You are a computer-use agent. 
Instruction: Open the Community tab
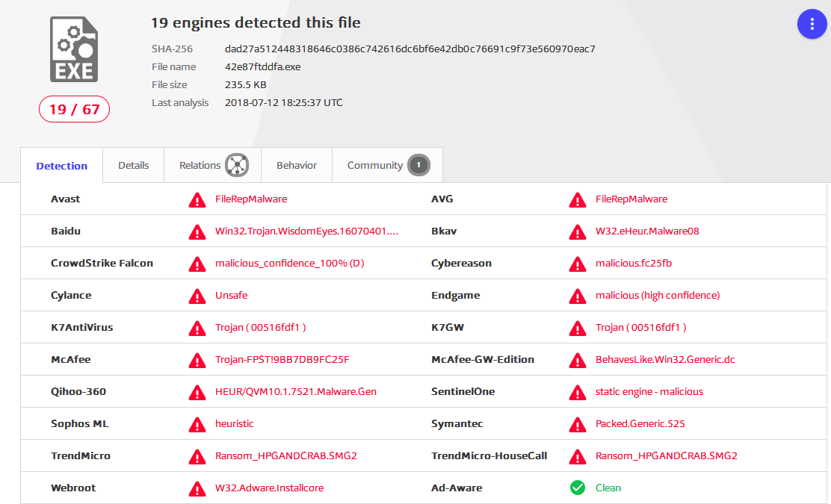click(387, 165)
